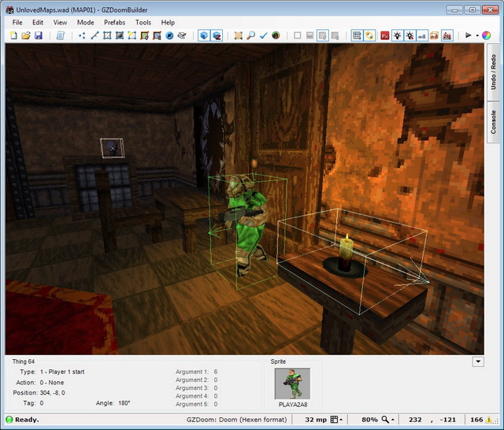Click the FX toolbar icon
Viewport: 504px width, 430px height.
pos(385,35)
